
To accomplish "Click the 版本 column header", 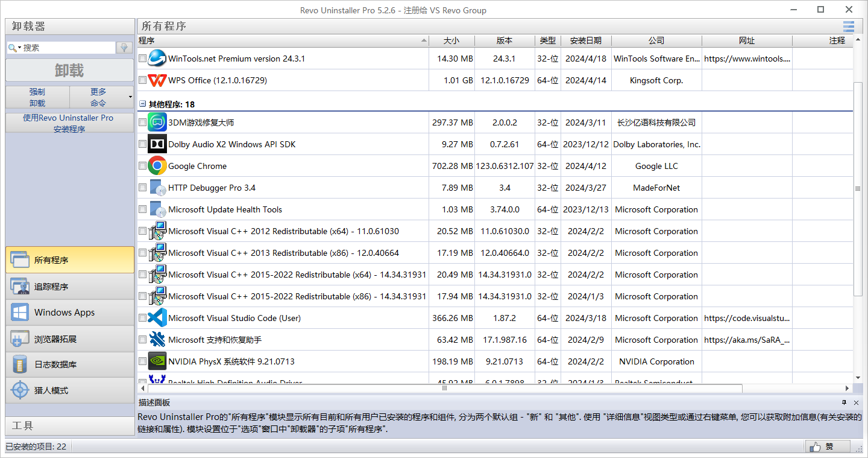I will click(505, 40).
